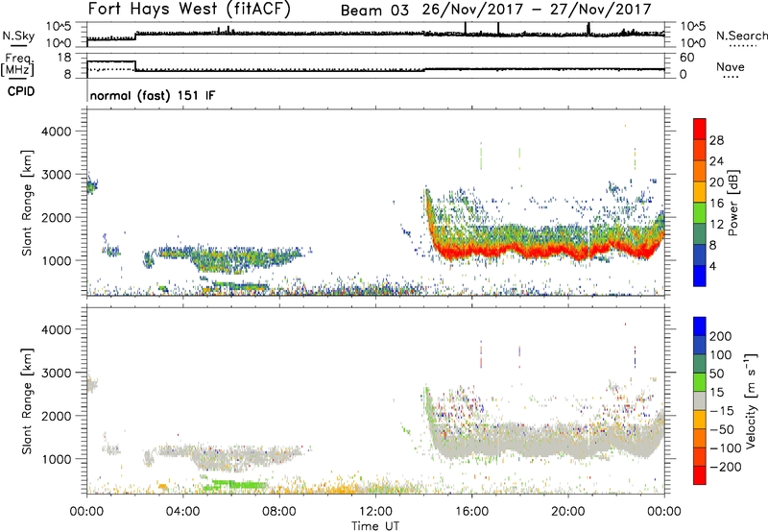Click the '12:00' time tick label

click(x=375, y=512)
